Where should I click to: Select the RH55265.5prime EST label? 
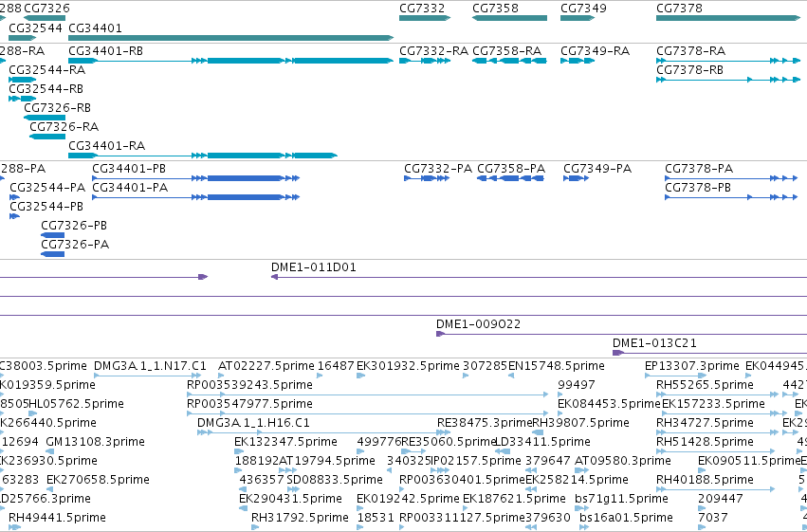pos(705,385)
